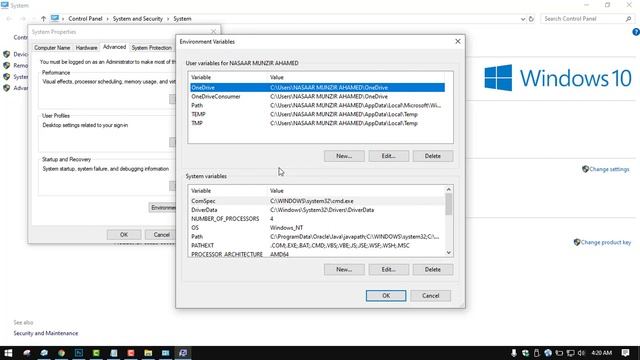
Task: Launch Chrome from the taskbar
Action: click(61, 353)
